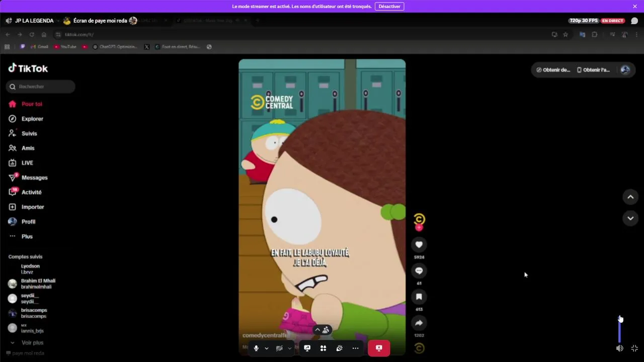Click the comedycentralfr username in the video
The image size is (644, 362).
pyautogui.click(x=265, y=335)
